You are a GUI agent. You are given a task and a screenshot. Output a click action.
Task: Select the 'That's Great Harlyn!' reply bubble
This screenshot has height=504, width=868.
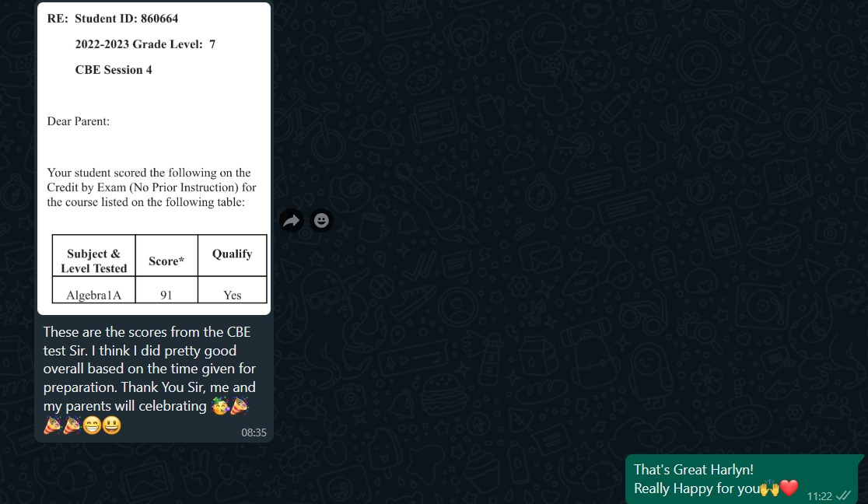tap(744, 480)
